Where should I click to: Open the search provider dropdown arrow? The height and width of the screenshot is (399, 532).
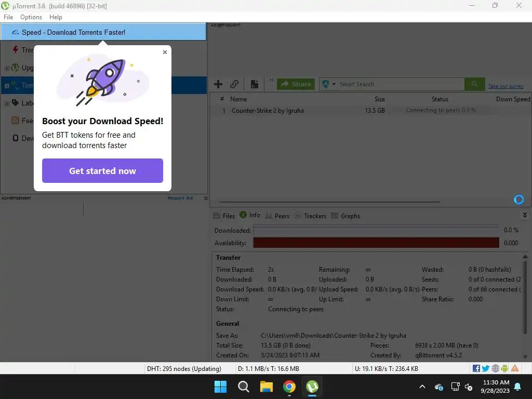coord(334,84)
